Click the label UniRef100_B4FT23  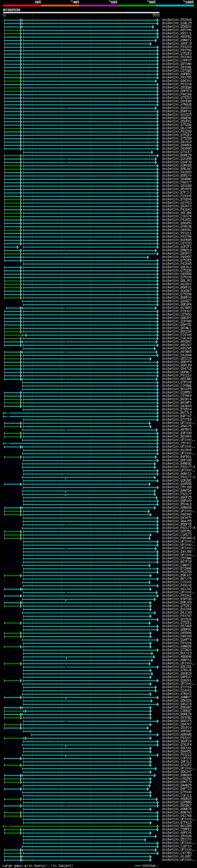click(x=177, y=789)
